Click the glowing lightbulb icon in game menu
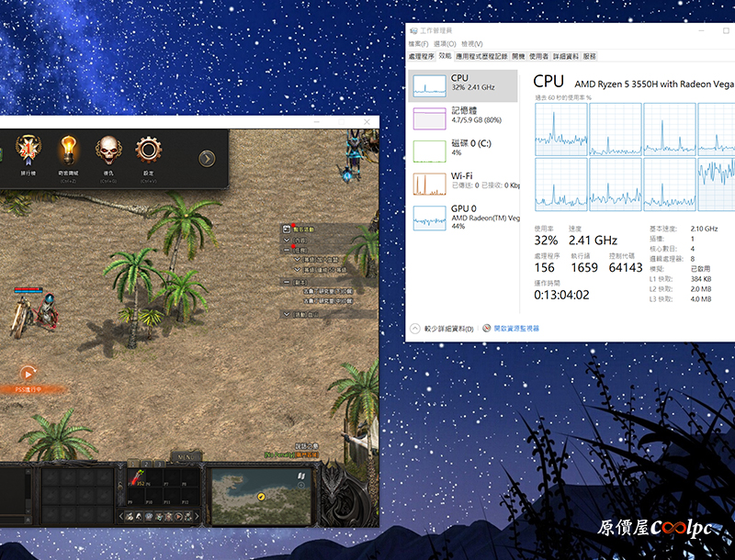Image resolution: width=735 pixels, height=560 pixels. point(68,150)
